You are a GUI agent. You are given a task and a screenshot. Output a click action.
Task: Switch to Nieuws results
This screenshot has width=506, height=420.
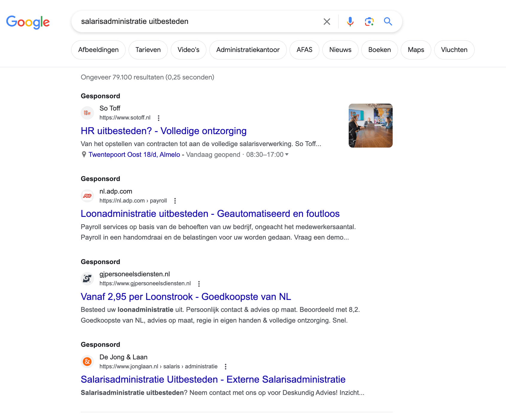[340, 50]
